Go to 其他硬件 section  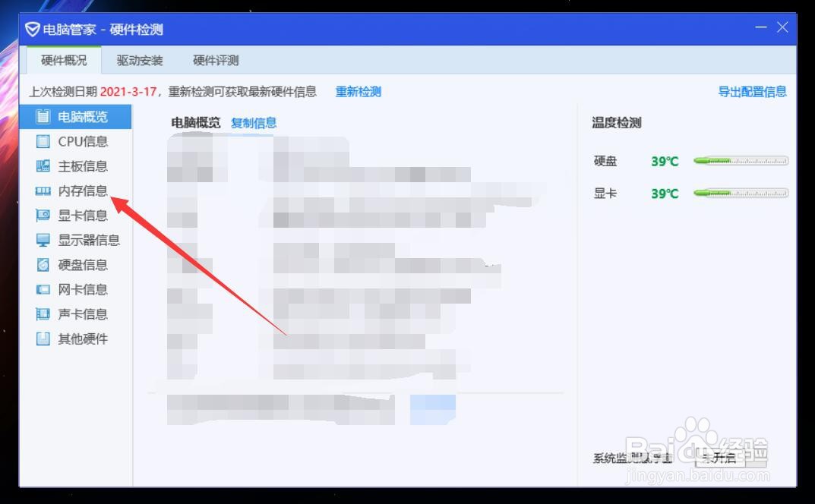75,339
